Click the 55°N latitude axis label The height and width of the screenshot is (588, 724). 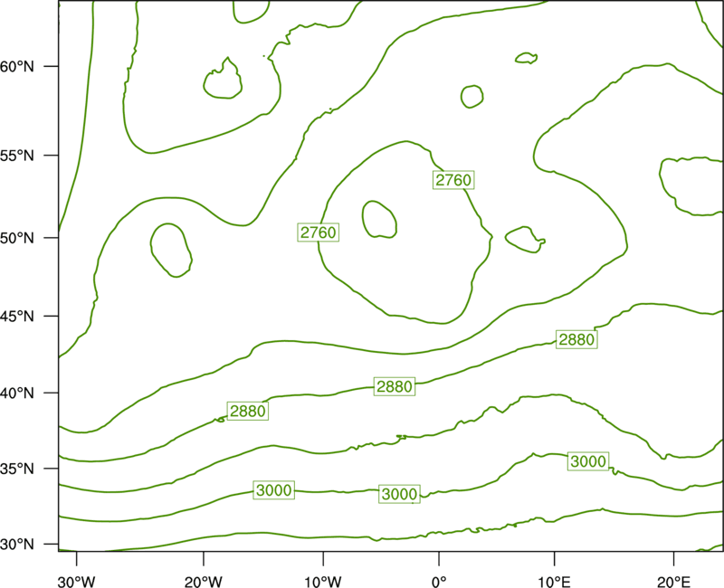point(17,156)
